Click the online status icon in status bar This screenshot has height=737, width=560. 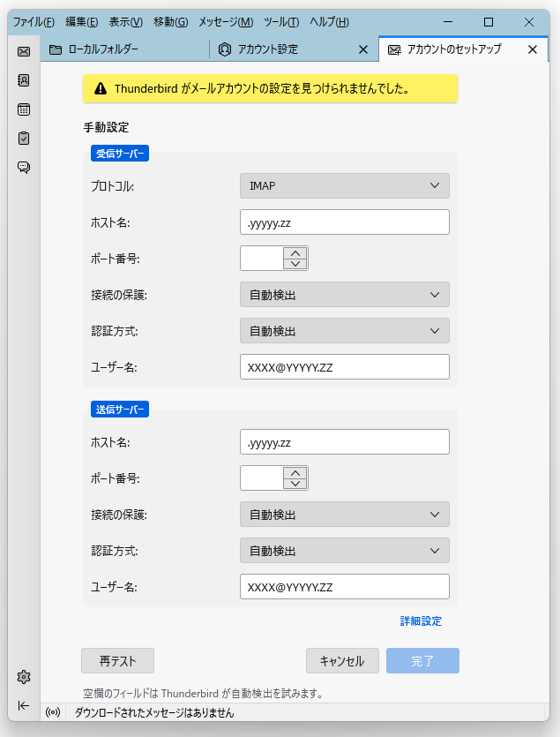(53, 712)
